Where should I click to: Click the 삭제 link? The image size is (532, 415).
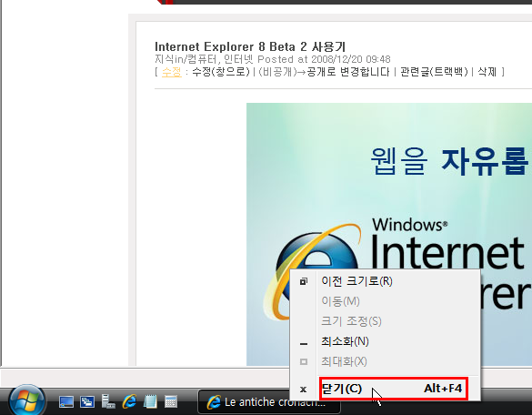point(487,72)
